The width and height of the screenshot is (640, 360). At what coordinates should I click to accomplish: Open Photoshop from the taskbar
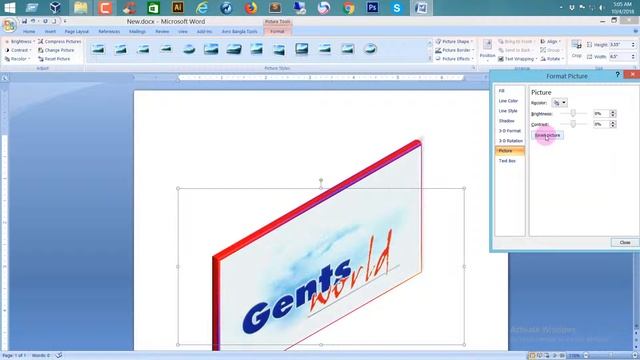[372, 8]
